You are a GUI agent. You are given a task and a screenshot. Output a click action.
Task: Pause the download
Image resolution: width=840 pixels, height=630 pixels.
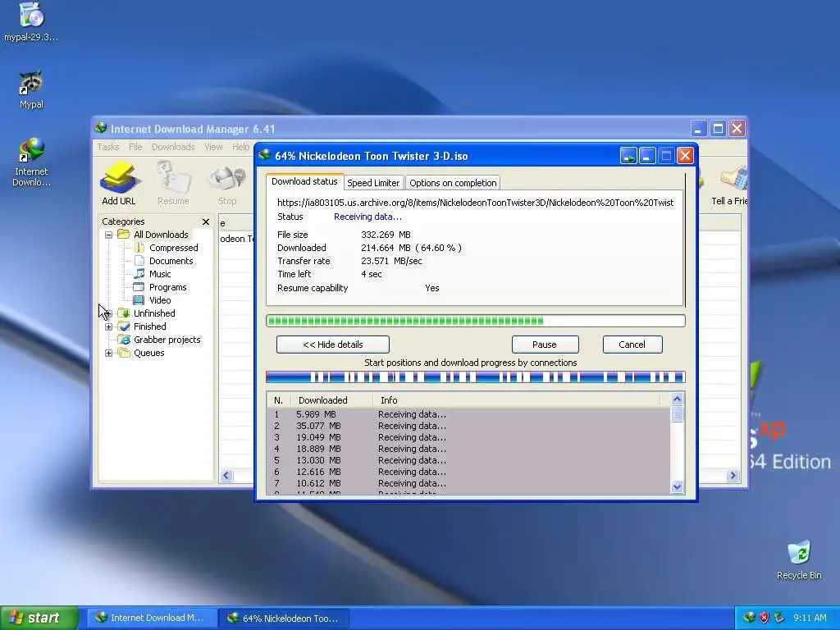[545, 345]
